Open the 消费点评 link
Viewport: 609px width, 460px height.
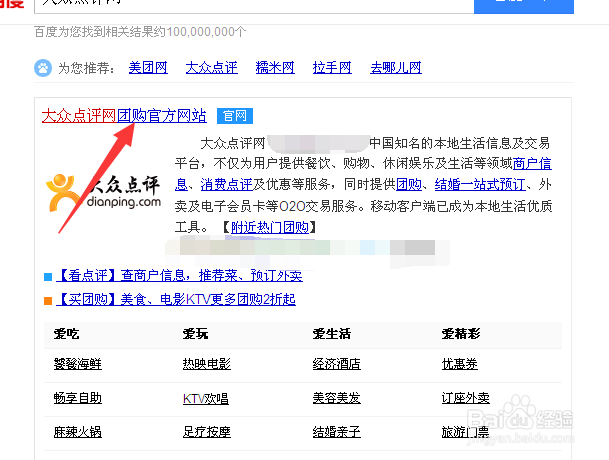[x=226, y=184]
